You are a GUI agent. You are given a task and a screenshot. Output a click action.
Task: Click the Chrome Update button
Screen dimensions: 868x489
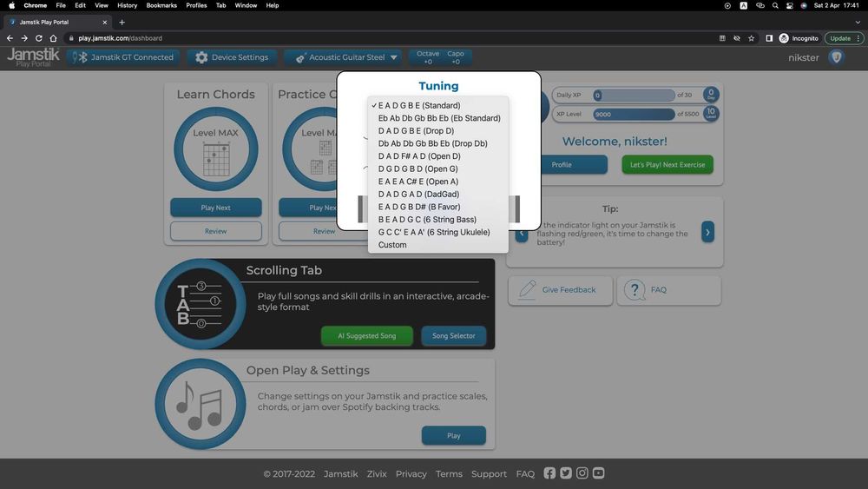coord(843,38)
